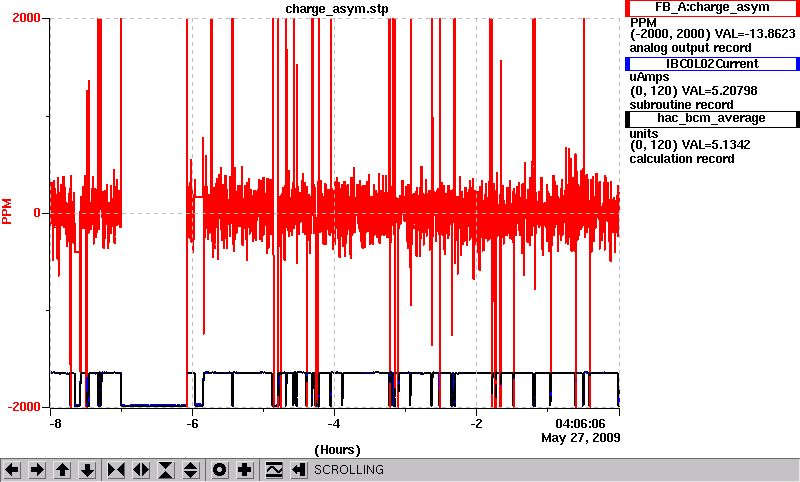Click the -4 hours x-axis tick label
Image resolution: width=800 pixels, height=482 pixels.
point(334,424)
